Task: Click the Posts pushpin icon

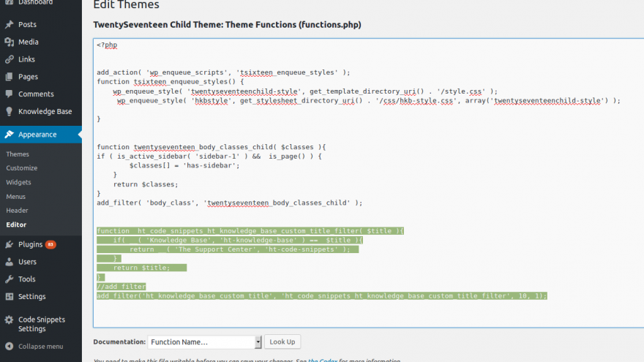Action: [9, 25]
